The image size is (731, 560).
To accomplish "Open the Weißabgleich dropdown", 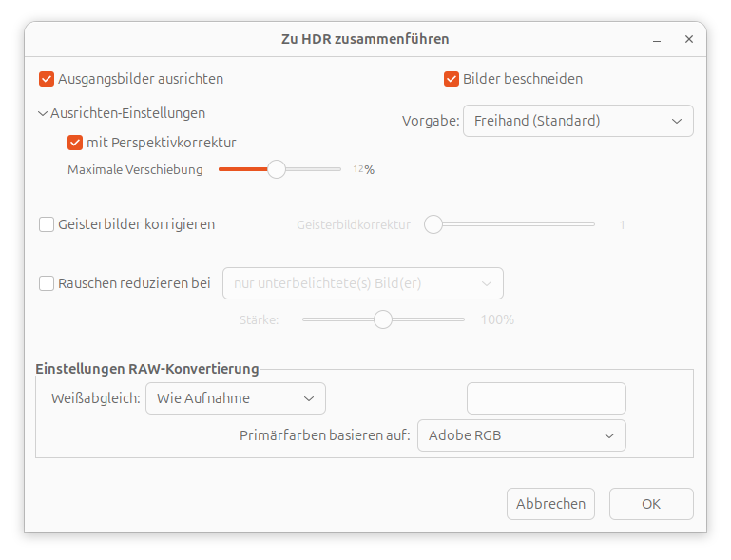I will 235,398.
